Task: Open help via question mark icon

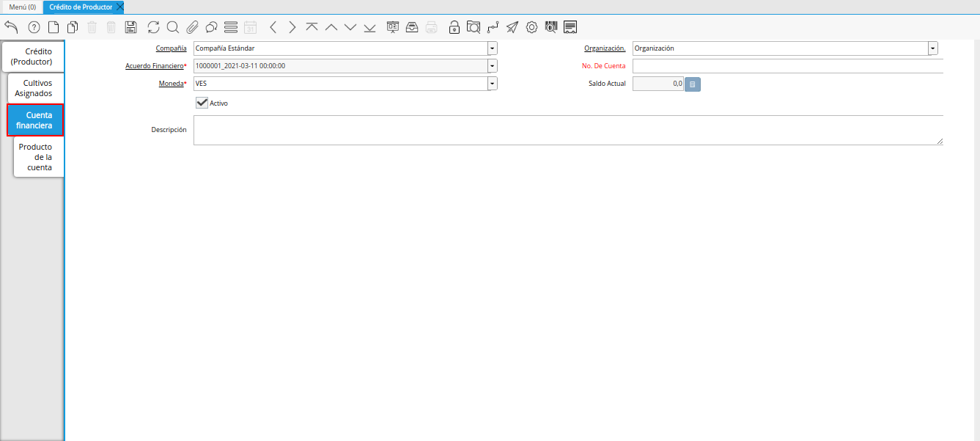Action: [34, 27]
